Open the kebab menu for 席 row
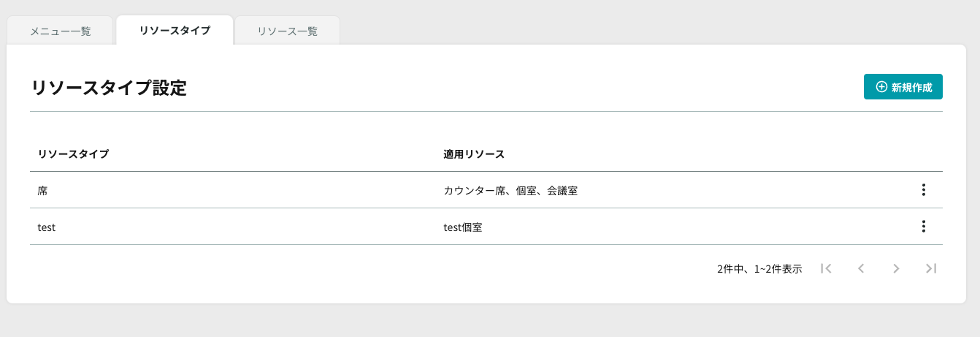 923,190
